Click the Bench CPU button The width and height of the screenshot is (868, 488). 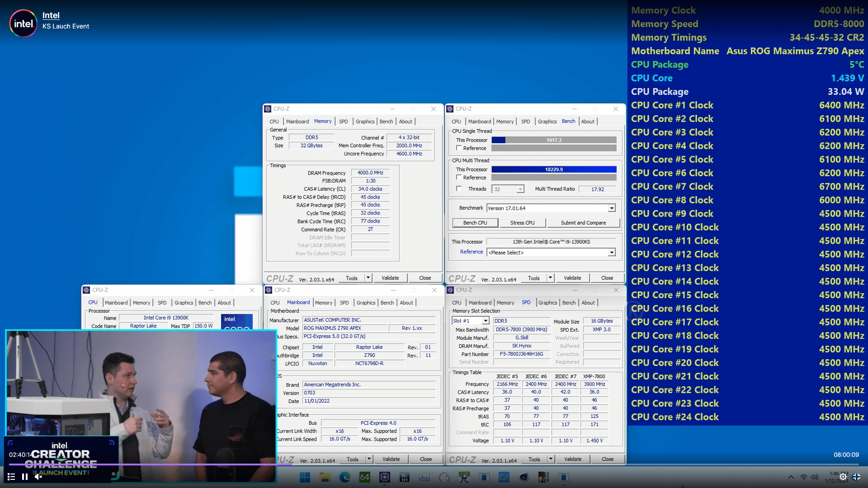click(475, 223)
